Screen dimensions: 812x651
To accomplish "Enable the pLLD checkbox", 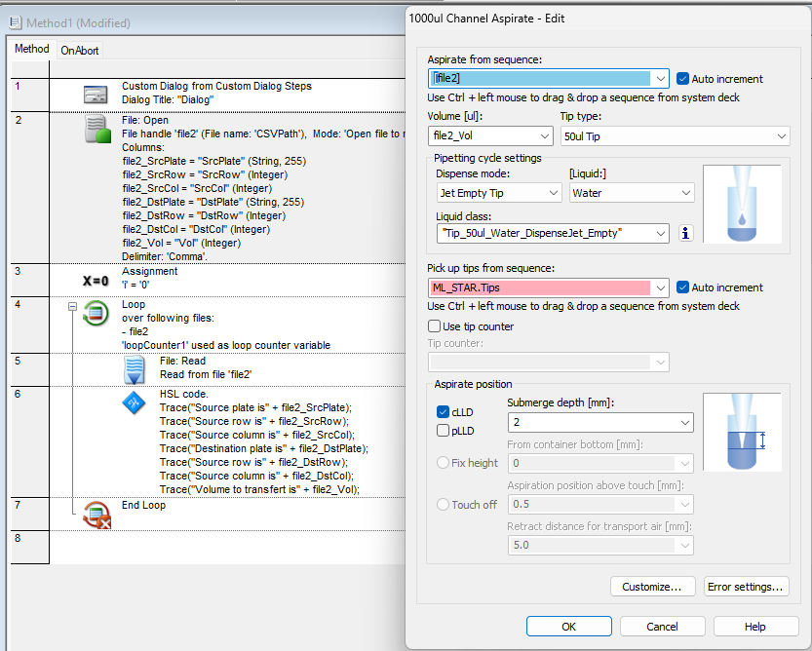I will click(x=444, y=431).
